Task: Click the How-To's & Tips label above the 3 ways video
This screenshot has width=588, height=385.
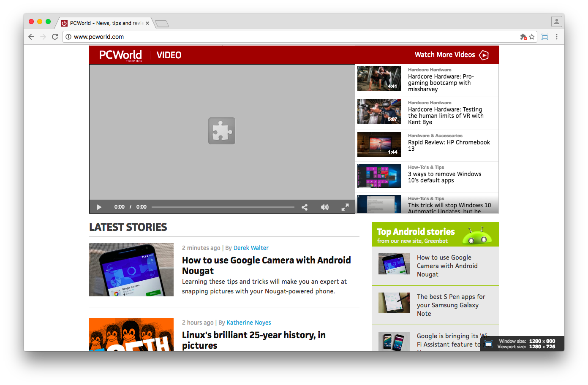Action: coord(426,167)
